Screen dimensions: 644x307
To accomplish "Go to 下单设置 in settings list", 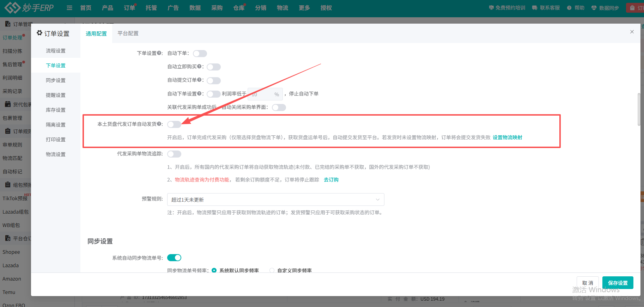I will (56, 66).
